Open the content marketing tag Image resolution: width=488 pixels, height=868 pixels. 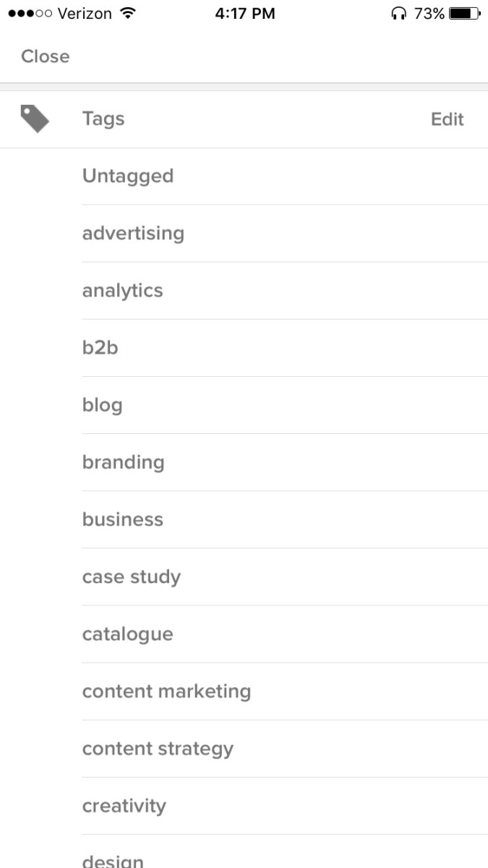tap(167, 691)
